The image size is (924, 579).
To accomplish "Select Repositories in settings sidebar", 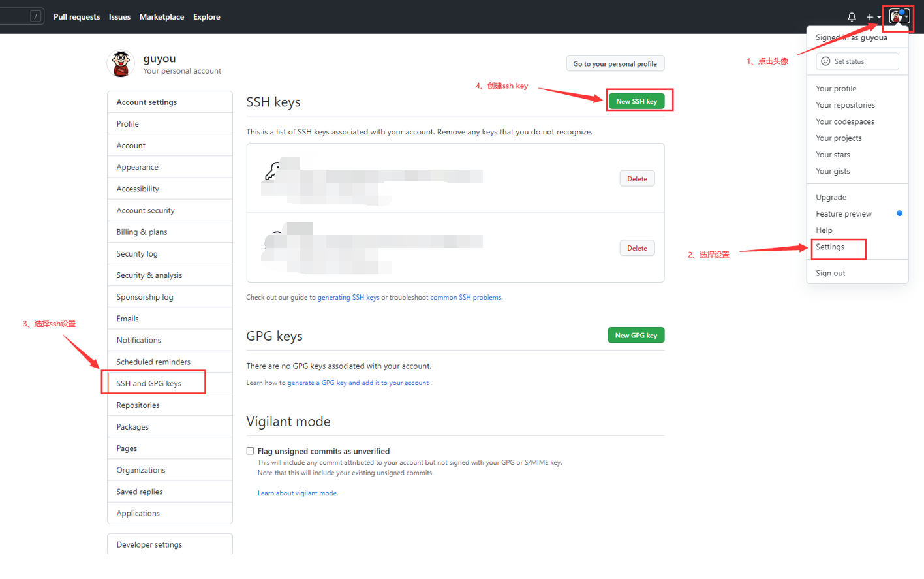I will pos(170,405).
